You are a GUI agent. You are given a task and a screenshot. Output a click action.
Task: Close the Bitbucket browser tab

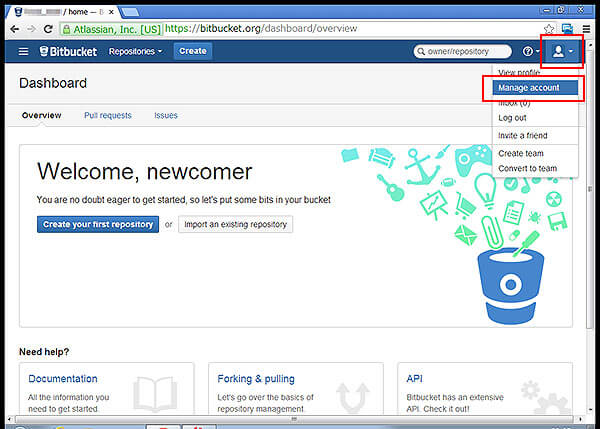click(x=111, y=12)
